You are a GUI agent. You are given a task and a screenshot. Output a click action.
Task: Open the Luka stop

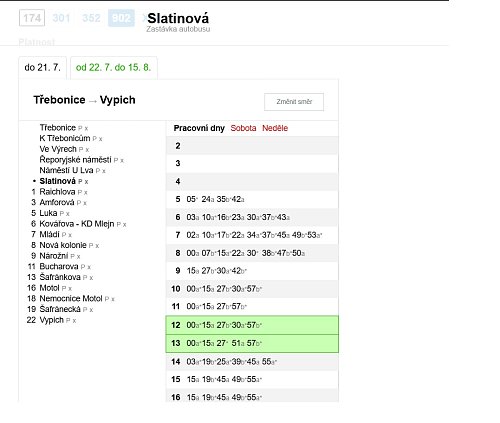(48, 213)
